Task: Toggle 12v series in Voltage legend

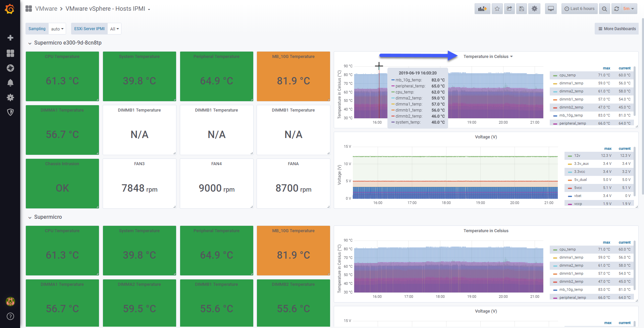Action: point(577,155)
